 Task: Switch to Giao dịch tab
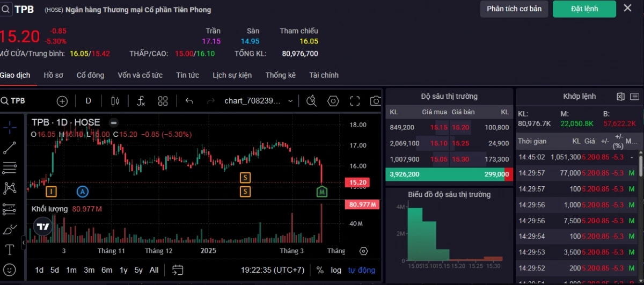click(15, 75)
